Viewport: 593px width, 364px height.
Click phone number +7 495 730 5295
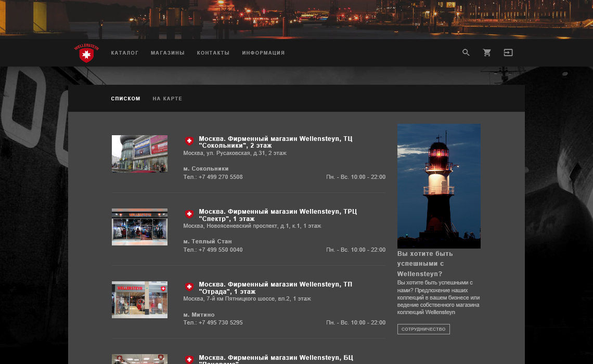pyautogui.click(x=221, y=323)
